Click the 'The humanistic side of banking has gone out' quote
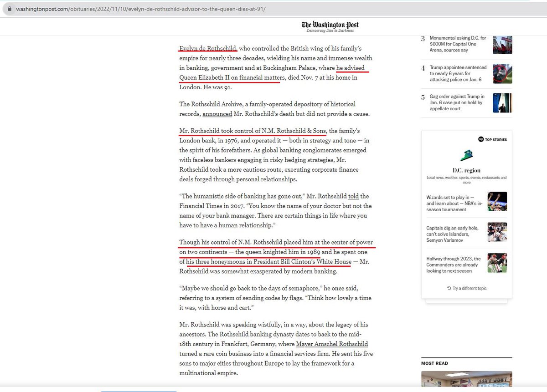The width and height of the screenshot is (547, 392). tap(241, 197)
